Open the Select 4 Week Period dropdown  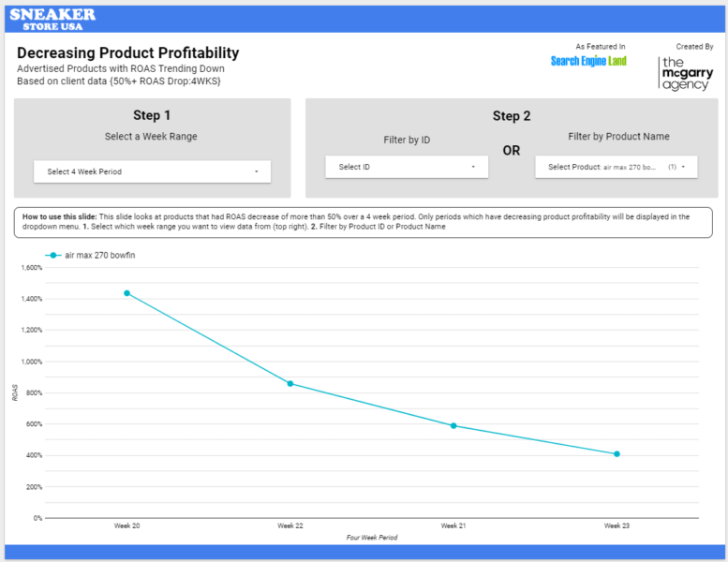[x=152, y=171]
